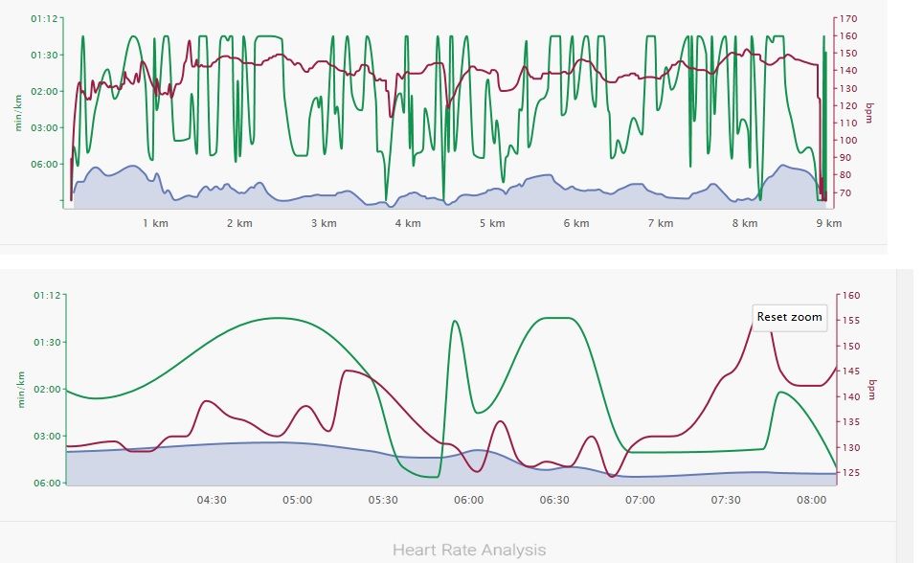This screenshot has width=924, height=563.
Task: Select the 155 bpm axis value
Action: point(851,321)
